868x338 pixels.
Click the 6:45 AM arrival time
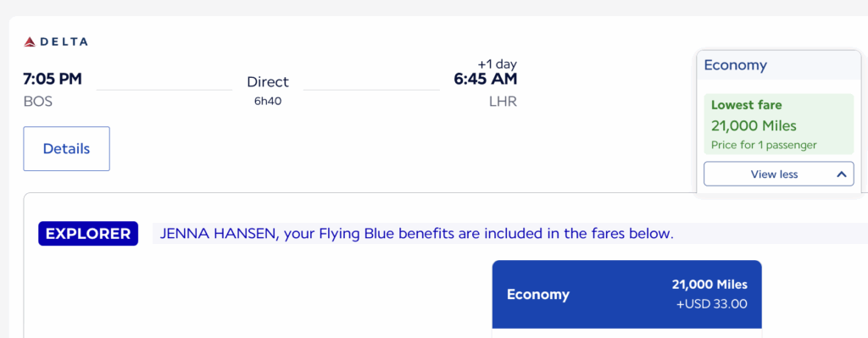(486, 79)
